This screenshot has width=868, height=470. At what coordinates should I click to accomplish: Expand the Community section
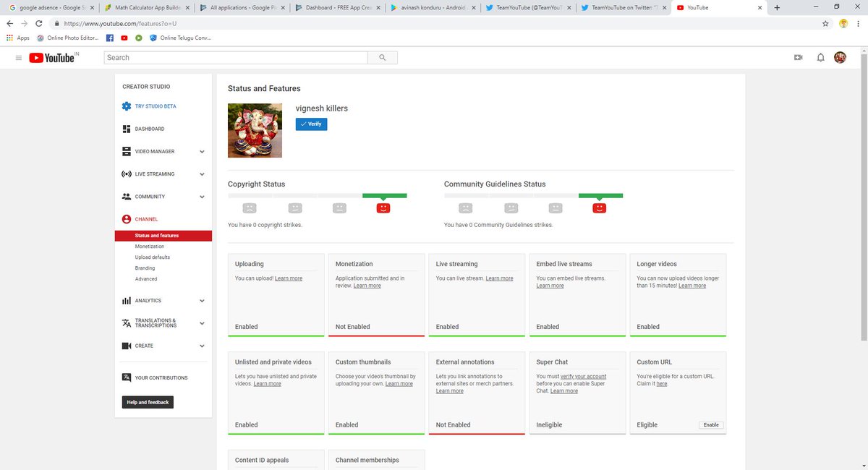[x=202, y=197]
